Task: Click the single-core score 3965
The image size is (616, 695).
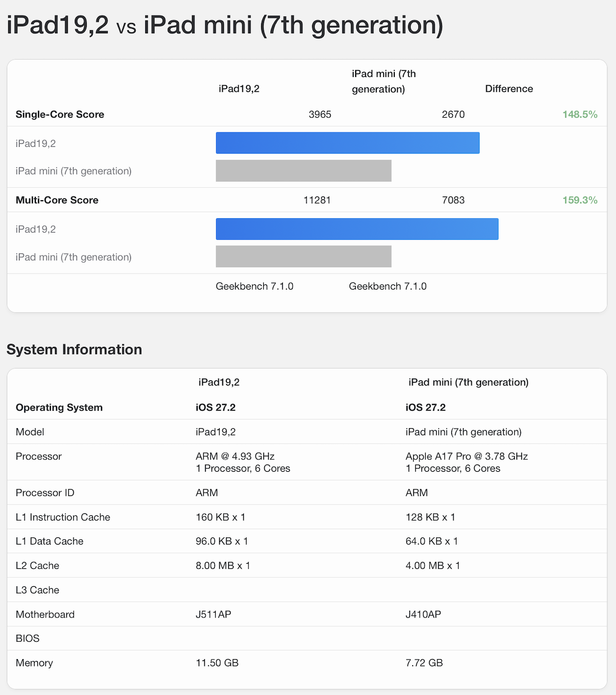Action: click(x=320, y=114)
